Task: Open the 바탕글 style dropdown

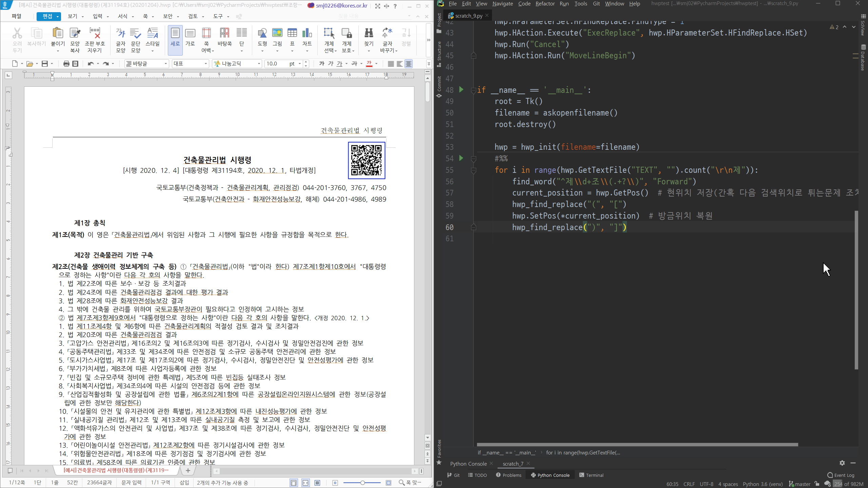Action: (166, 64)
